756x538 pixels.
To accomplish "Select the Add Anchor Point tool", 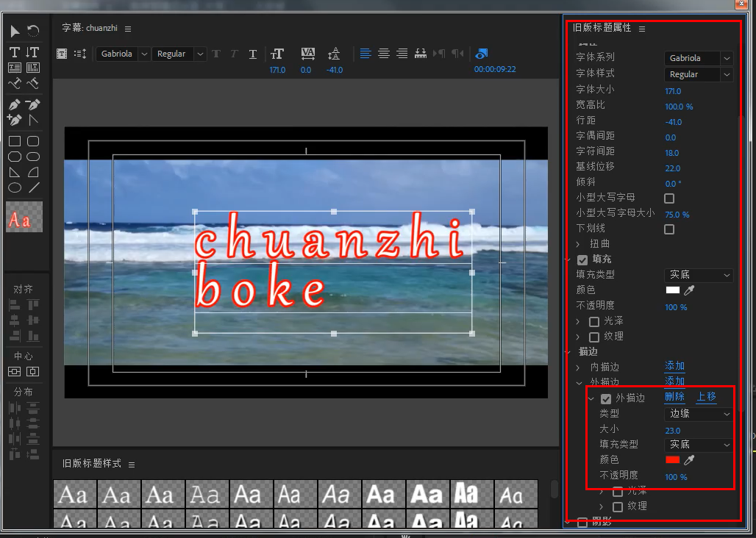I will pos(15,120).
